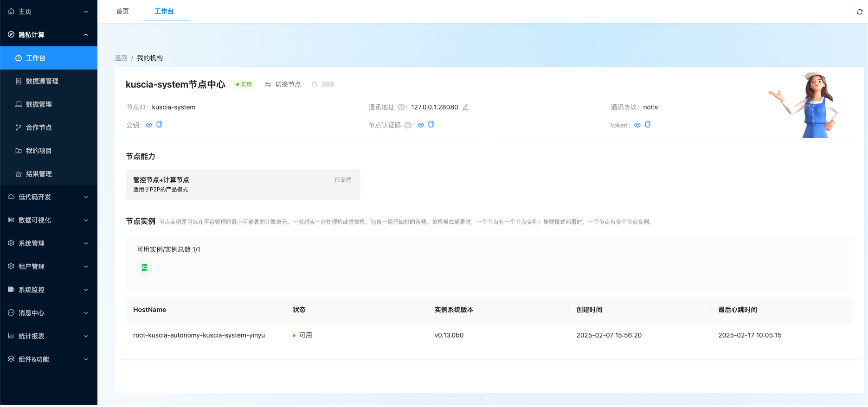Click the green node instance server icon
The image size is (868, 407).
tap(144, 267)
